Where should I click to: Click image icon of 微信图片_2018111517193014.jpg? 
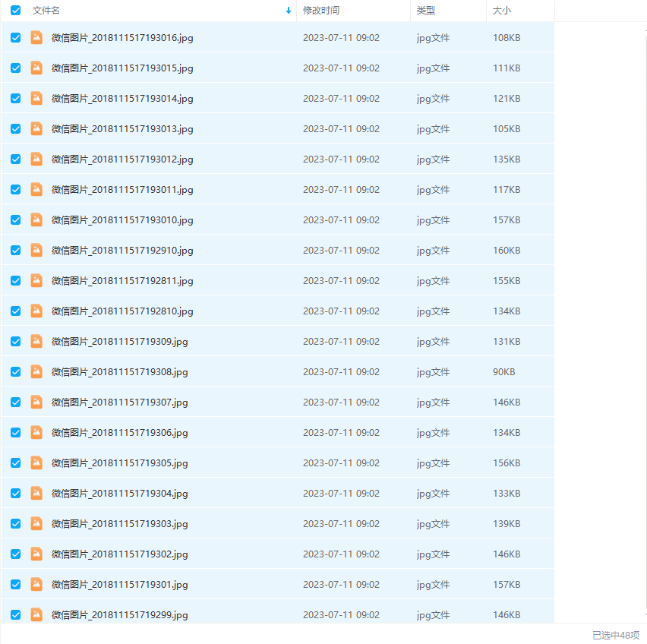point(36,98)
